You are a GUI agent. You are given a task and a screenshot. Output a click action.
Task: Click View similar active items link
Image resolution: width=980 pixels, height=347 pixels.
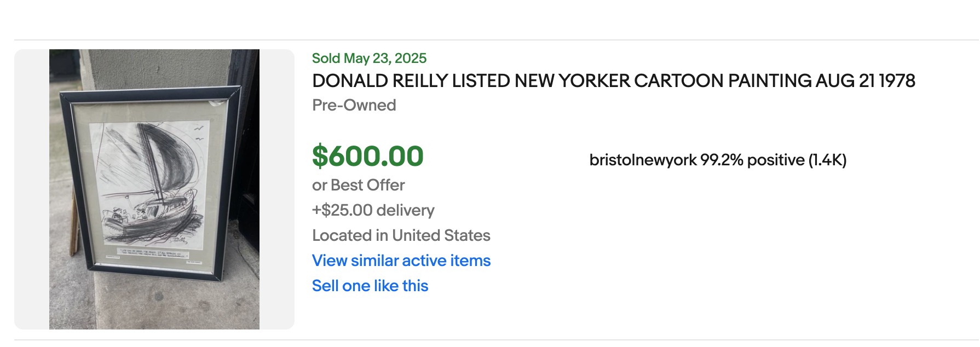[x=401, y=261]
